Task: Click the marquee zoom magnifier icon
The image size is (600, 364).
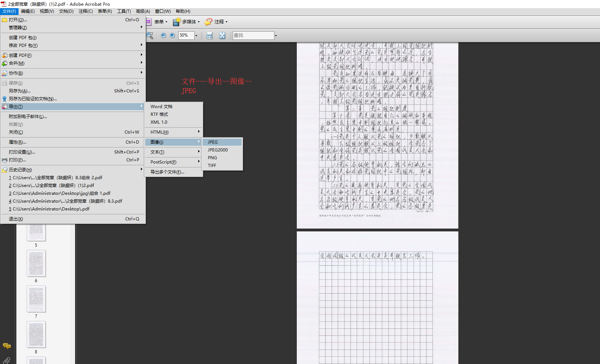Action: pyautogui.click(x=150, y=36)
